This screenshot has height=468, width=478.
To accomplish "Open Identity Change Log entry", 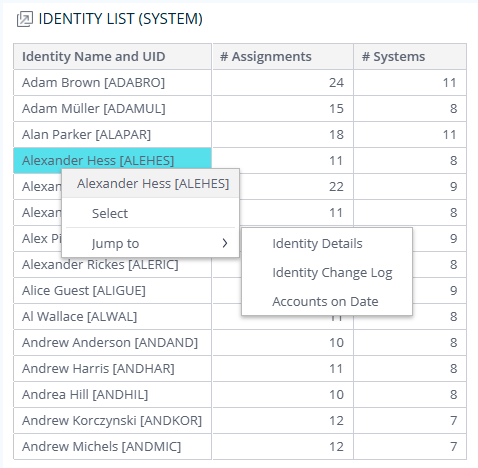I will 332,273.
